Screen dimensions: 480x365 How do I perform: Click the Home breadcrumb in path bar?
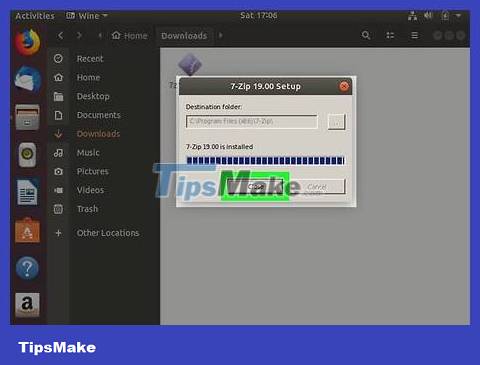point(130,35)
